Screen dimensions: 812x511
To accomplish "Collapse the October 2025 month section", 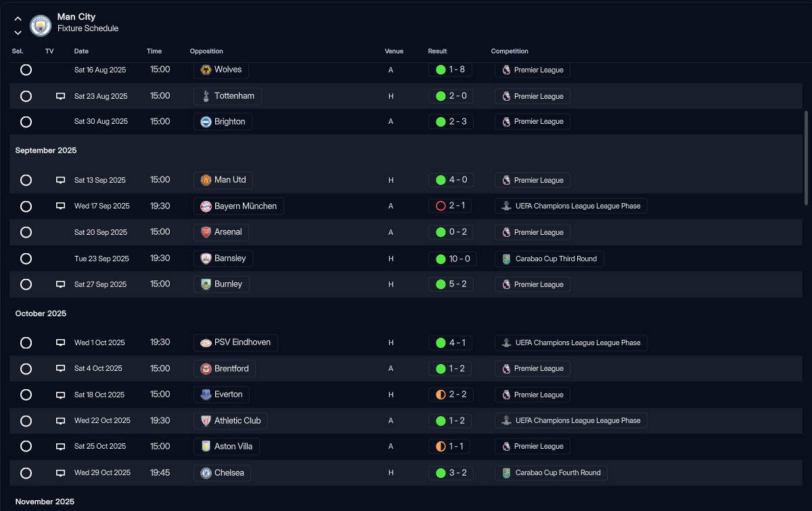I will click(41, 313).
